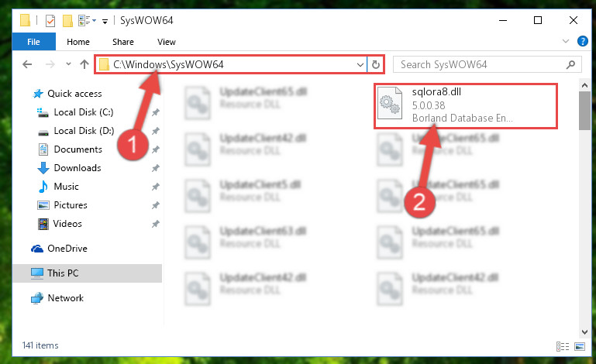596x364 pixels.
Task: Expand the ribbon with the chevron
Action: click(566, 41)
